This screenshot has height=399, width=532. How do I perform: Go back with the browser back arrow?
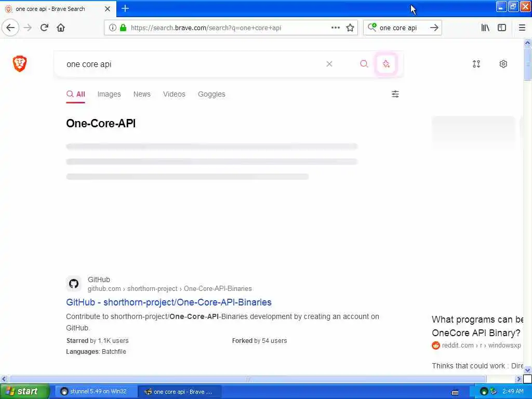click(10, 28)
